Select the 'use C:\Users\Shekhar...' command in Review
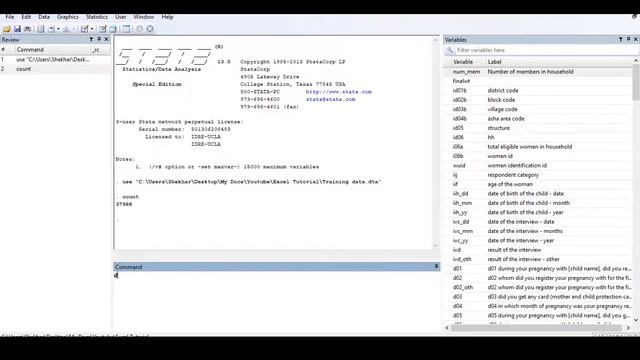 pyautogui.click(x=55, y=60)
